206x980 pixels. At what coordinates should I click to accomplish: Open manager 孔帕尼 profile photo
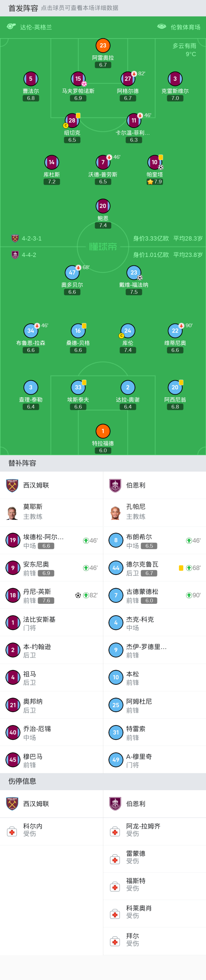click(115, 512)
